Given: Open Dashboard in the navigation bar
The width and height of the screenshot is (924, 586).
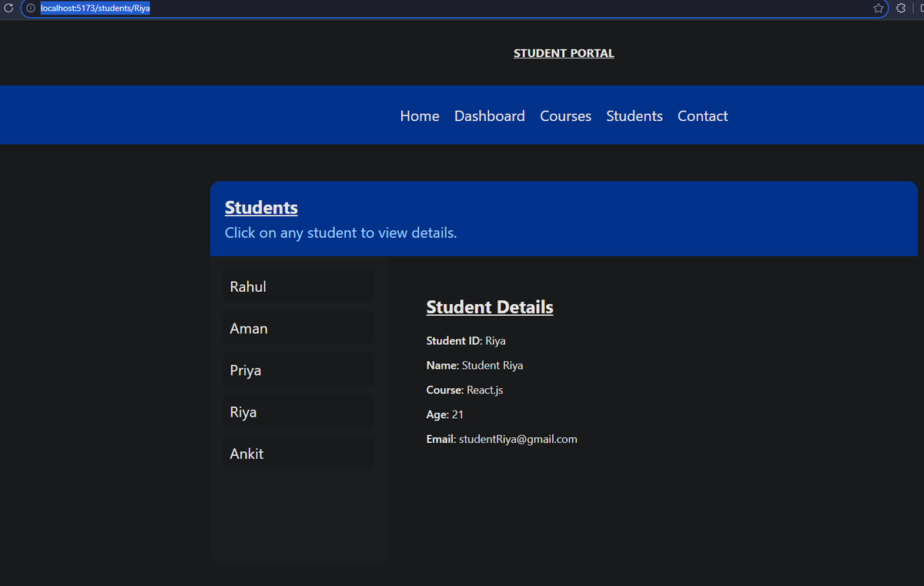Looking at the screenshot, I should click(x=490, y=116).
